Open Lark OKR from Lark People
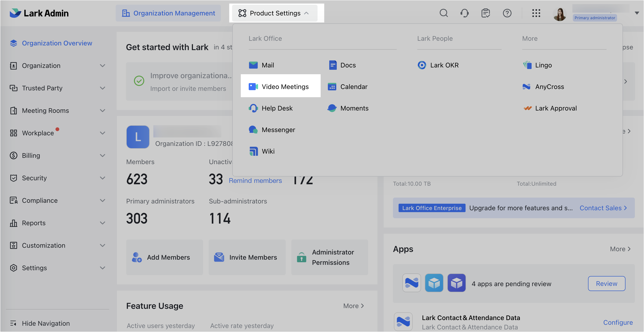Viewport: 644px width, 332px height. click(438, 65)
